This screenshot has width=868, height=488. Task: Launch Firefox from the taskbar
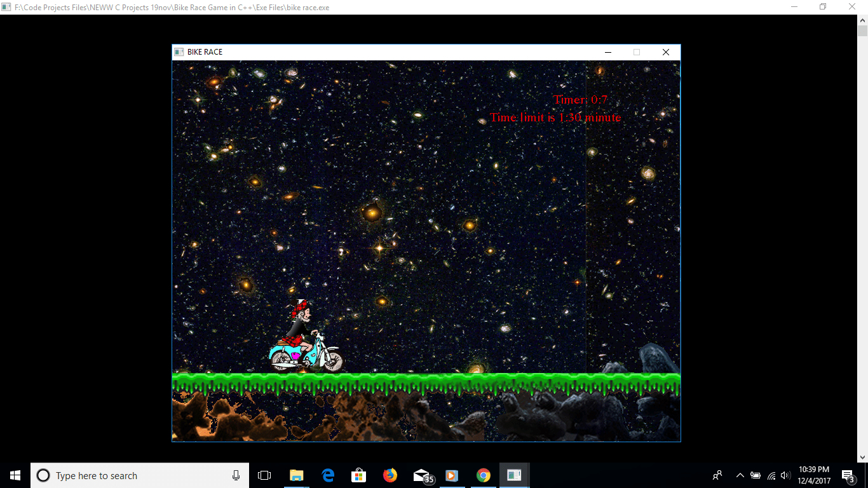click(x=390, y=475)
